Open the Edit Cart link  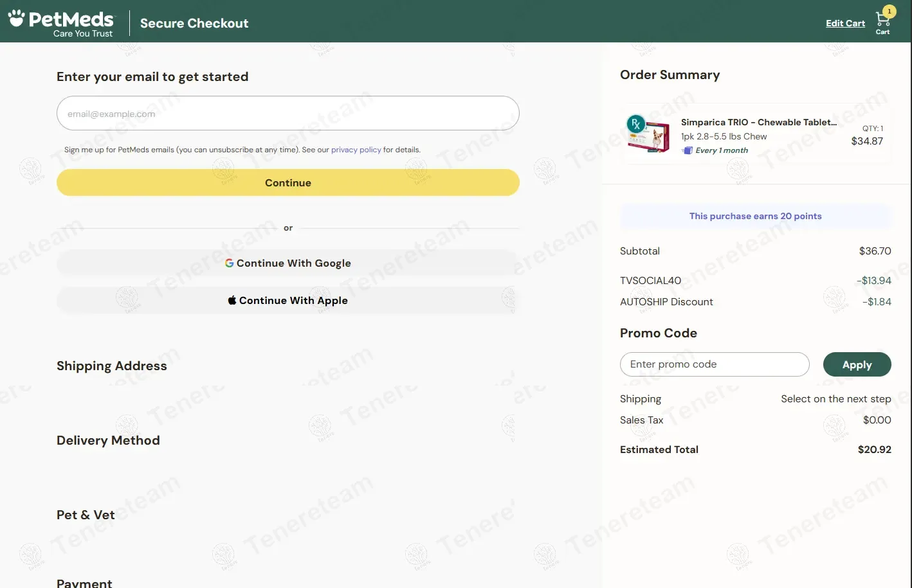coord(845,23)
